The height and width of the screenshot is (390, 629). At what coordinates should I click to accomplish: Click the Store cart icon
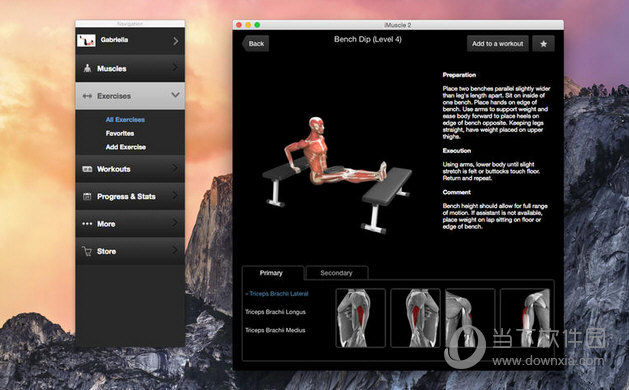[87, 251]
